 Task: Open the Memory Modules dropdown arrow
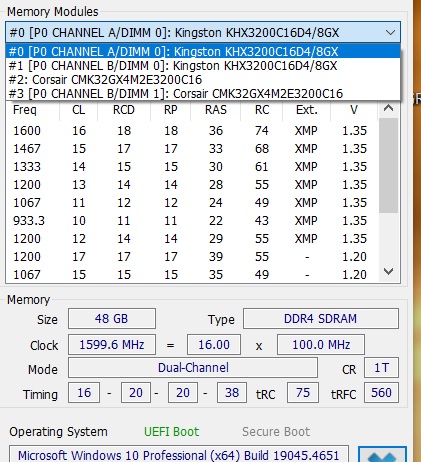pos(390,33)
